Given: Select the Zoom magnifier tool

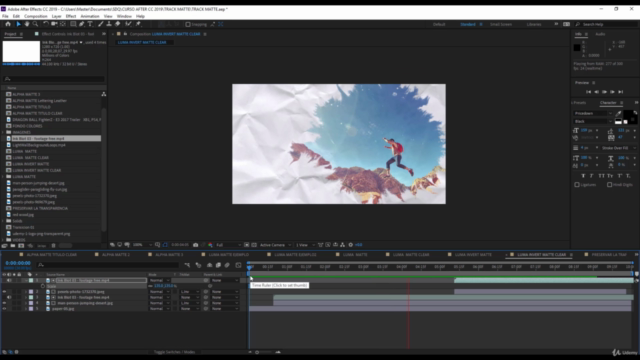Looking at the screenshot, I should pyautogui.click(x=36, y=24).
